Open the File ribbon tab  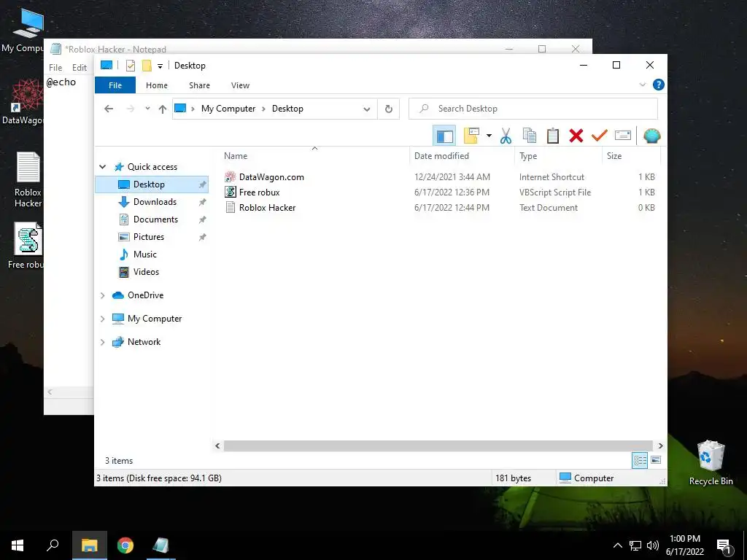click(x=115, y=85)
